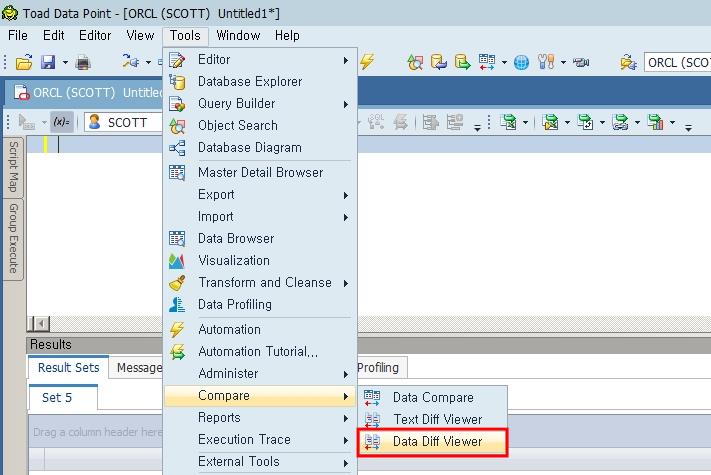This screenshot has height=475, width=711.
Task: Open the ORCL (SCOTT) connection dropdown
Action: [676, 62]
